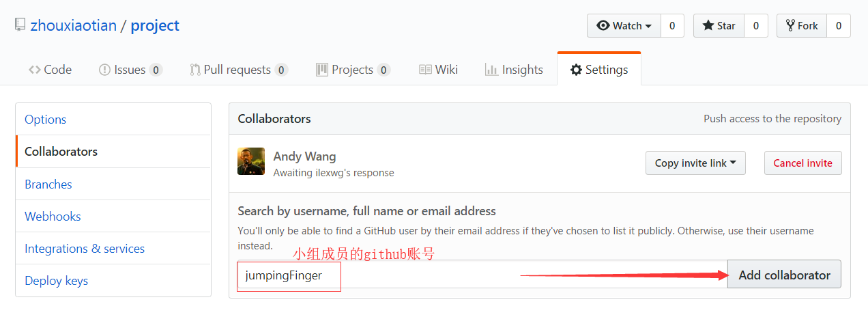Click the Settings gear tab
The width and height of the screenshot is (868, 317).
(598, 70)
